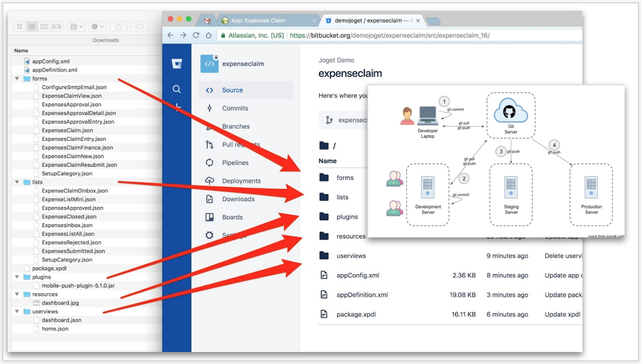Screen dimensions: 642x364
Task: Collapse the userviews folder in Finder
Action: click(17, 311)
